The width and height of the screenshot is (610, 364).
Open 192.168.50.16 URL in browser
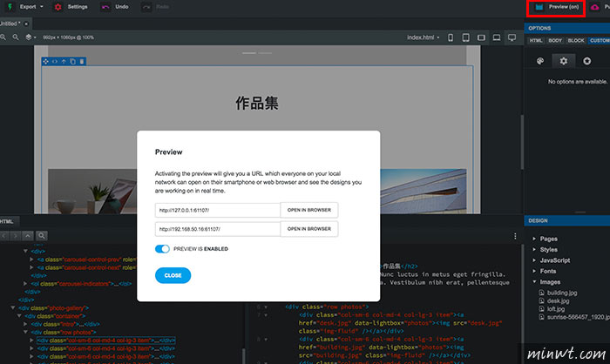pyautogui.click(x=308, y=229)
